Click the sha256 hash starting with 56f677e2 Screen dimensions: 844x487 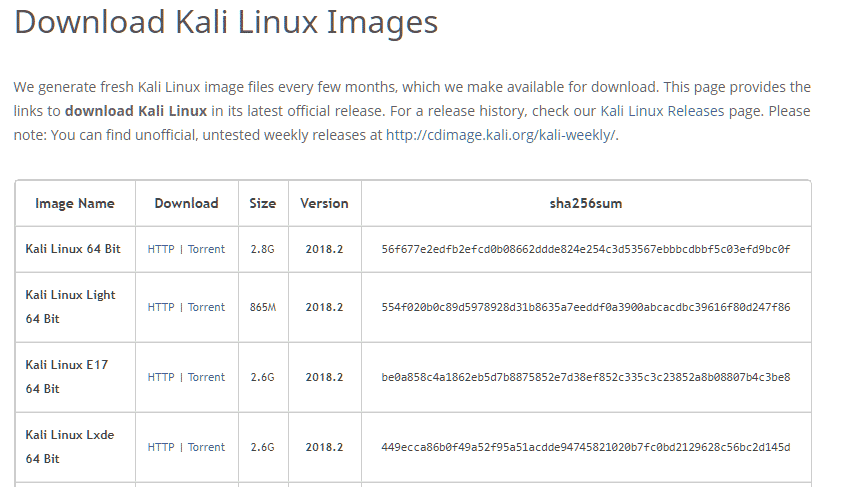(x=586, y=249)
